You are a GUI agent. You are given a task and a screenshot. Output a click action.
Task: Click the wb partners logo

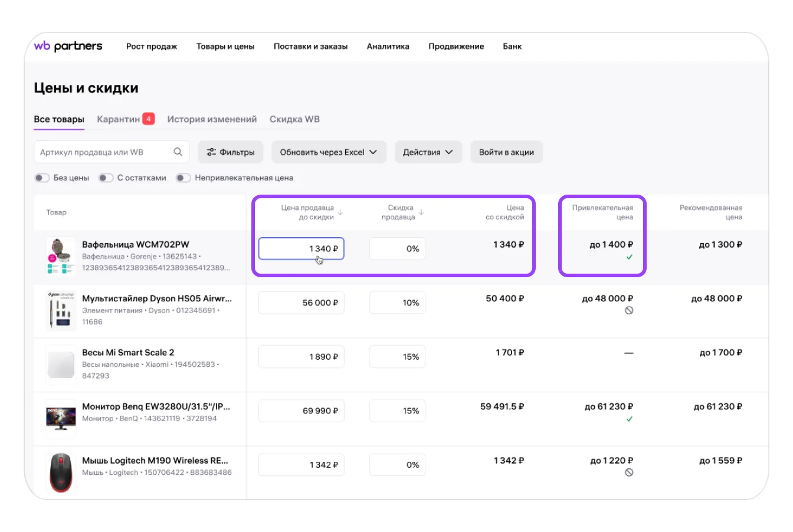click(68, 46)
